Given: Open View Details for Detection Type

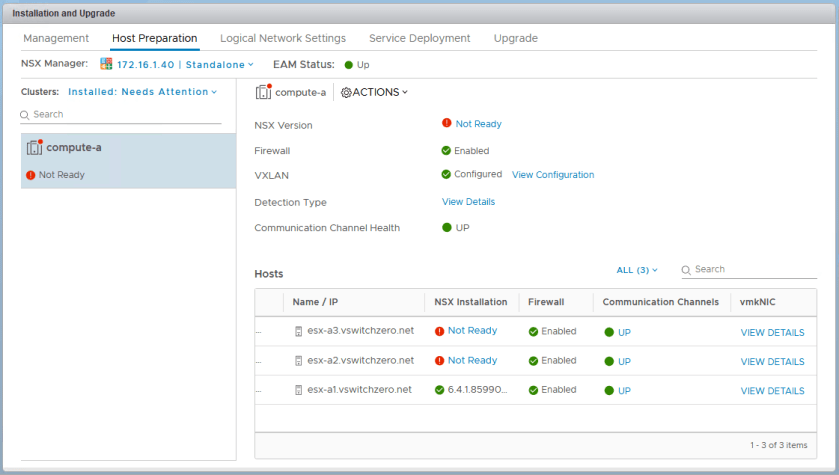Looking at the screenshot, I should click(468, 202).
